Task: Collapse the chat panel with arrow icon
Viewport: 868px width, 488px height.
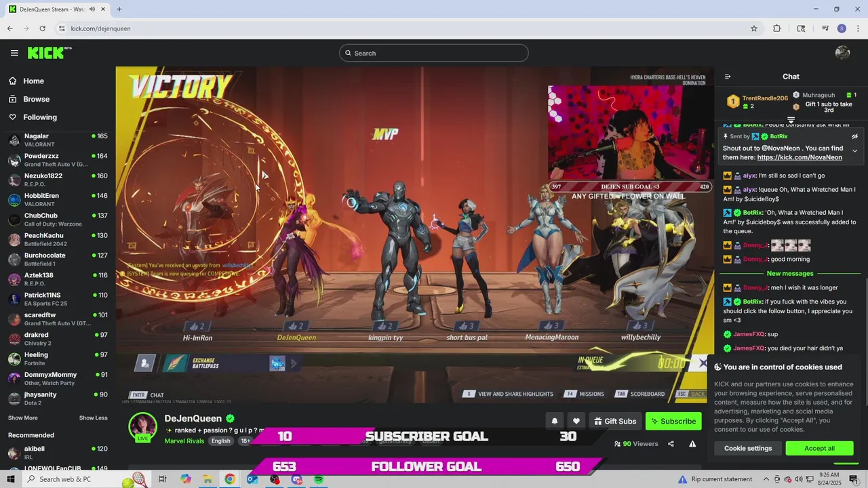Action: pyautogui.click(x=728, y=77)
